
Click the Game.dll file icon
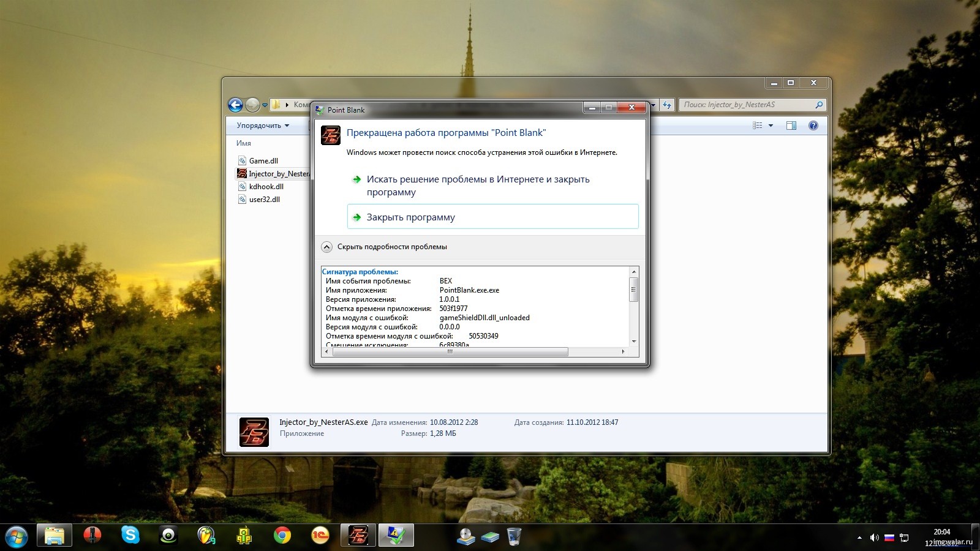click(242, 161)
